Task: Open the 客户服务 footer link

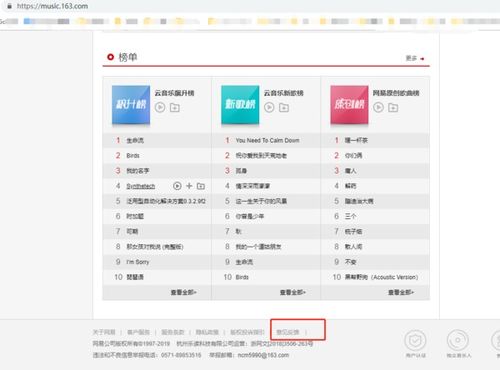Action: coord(138,332)
